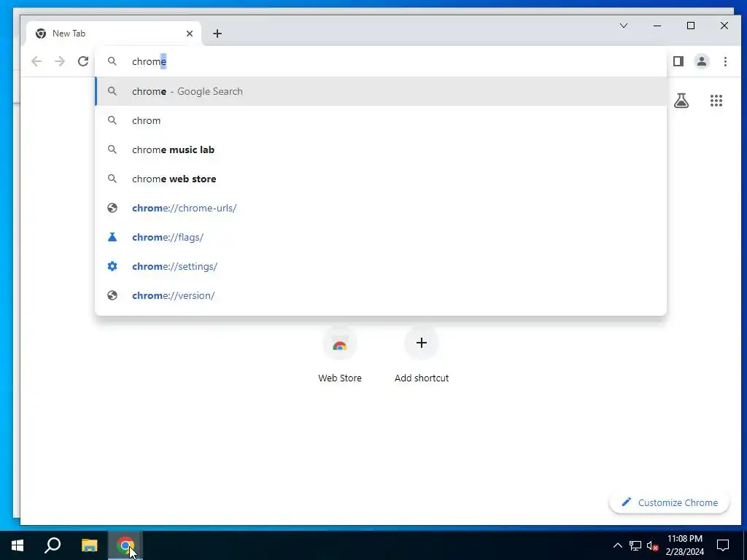Viewport: 747px width, 560px height.
Task: Open chrome://version/ suggestion
Action: 380,295
